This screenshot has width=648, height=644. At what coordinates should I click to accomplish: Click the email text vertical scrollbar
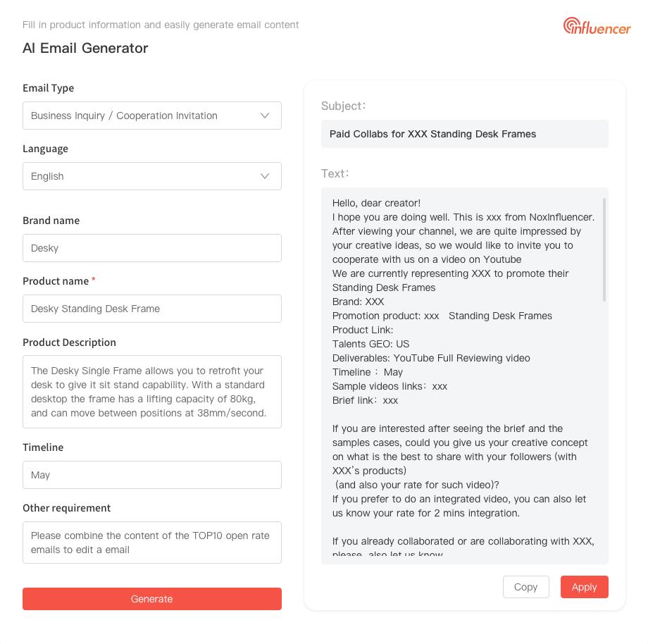coord(604,250)
